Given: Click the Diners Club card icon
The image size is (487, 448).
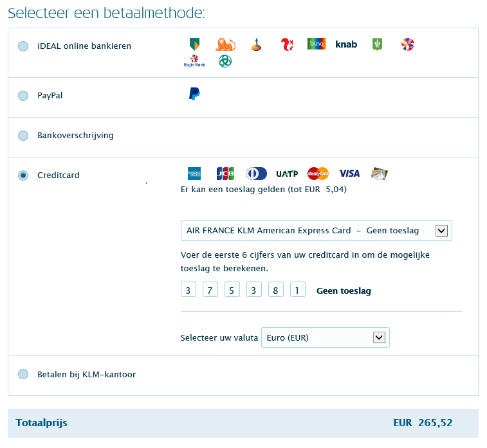Looking at the screenshot, I should (256, 174).
